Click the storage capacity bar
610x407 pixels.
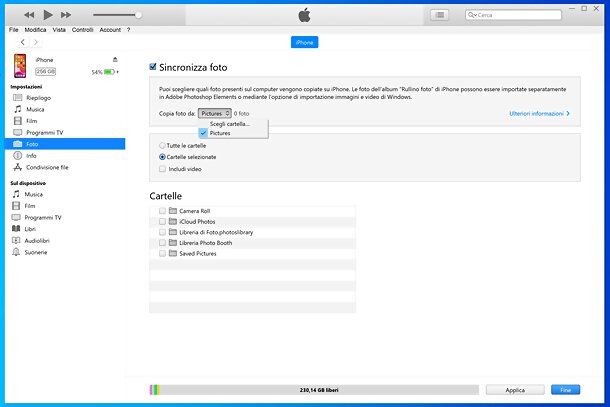pyautogui.click(x=314, y=390)
